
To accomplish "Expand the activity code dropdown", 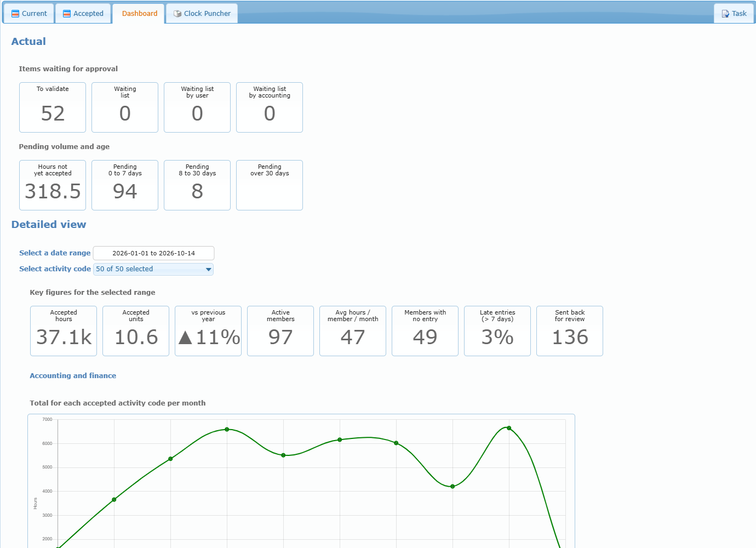I will 153,269.
